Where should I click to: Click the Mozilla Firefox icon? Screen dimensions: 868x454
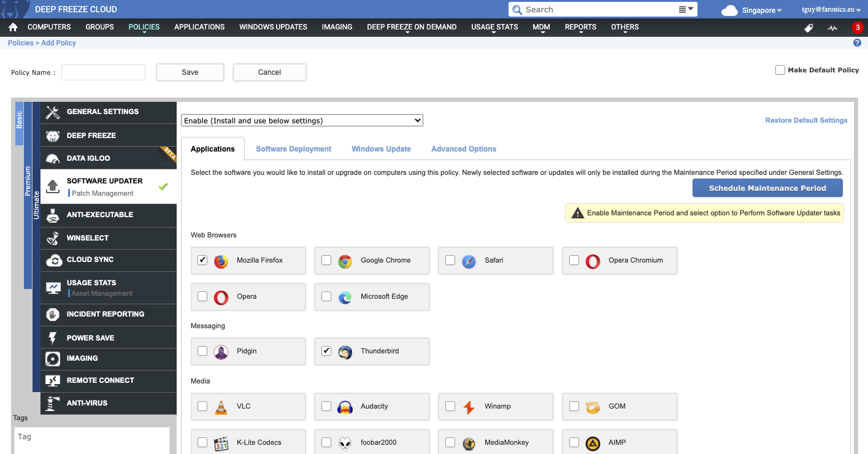tap(221, 261)
